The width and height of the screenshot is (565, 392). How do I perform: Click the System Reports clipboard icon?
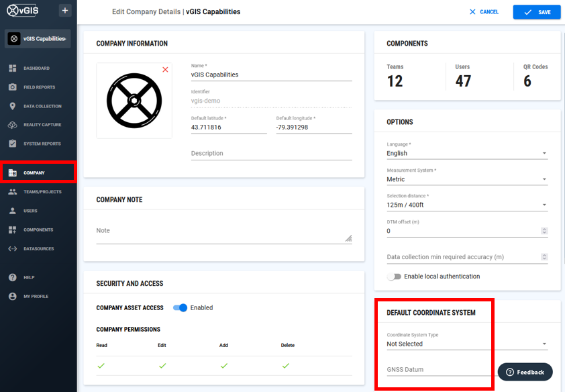(x=13, y=144)
